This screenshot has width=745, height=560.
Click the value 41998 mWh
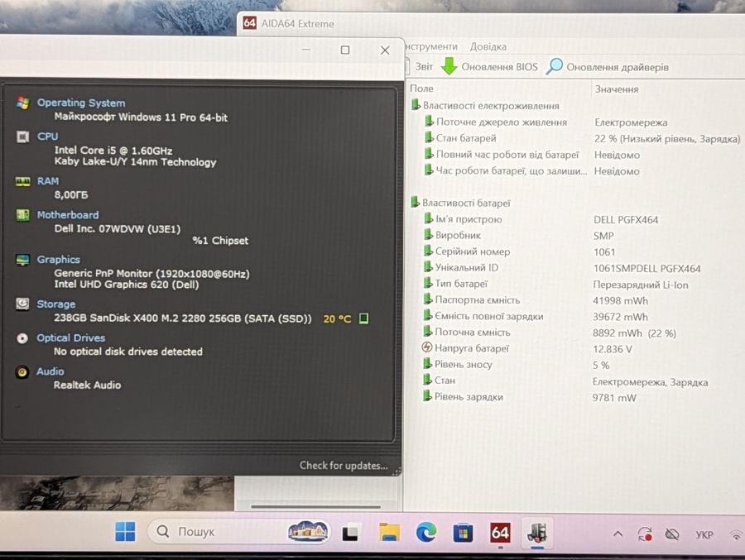tap(620, 300)
